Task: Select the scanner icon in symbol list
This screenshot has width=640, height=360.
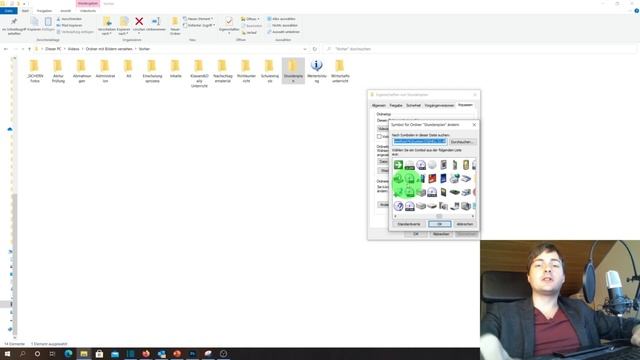Action: click(466, 178)
